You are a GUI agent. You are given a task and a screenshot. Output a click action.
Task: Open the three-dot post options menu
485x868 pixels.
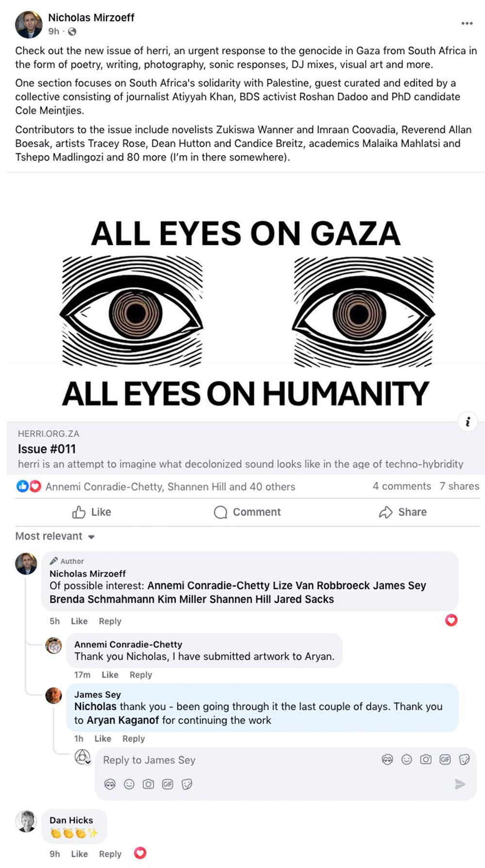(x=467, y=23)
